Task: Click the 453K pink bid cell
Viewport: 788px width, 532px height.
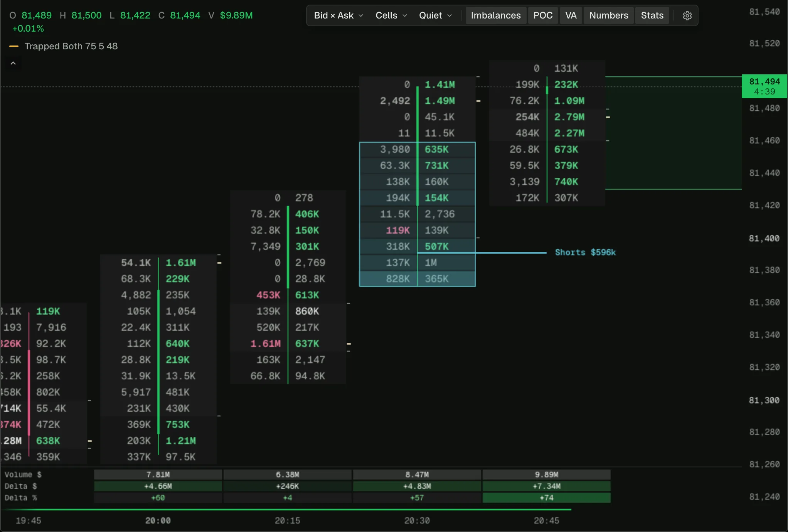Action: click(268, 295)
